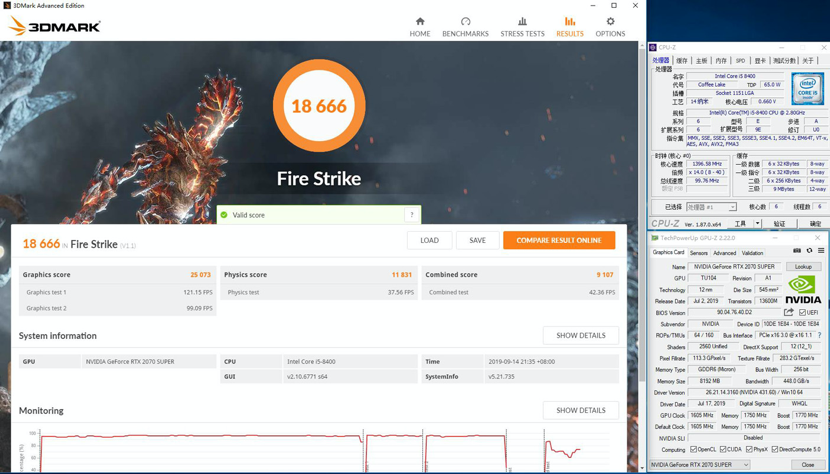Click the Fire Strike score circle 18 666
830x474 pixels.
click(319, 106)
